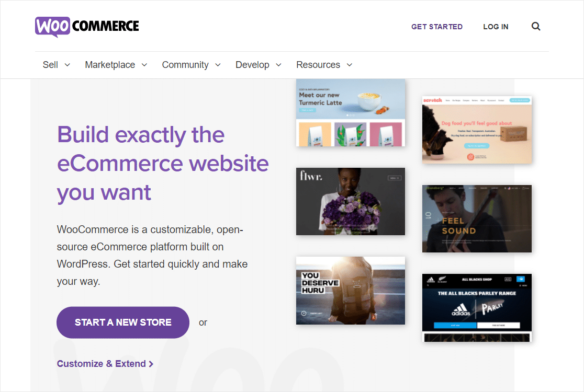The height and width of the screenshot is (392, 584).
Task: Open the Develop dropdown menu
Action: 258,65
